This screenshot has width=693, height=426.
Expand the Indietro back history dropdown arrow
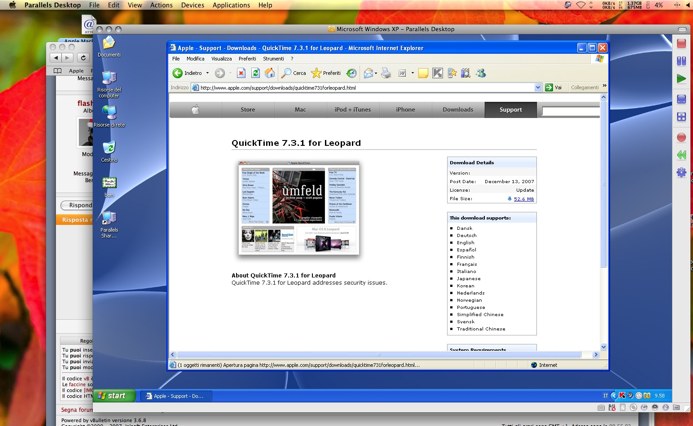(x=207, y=73)
